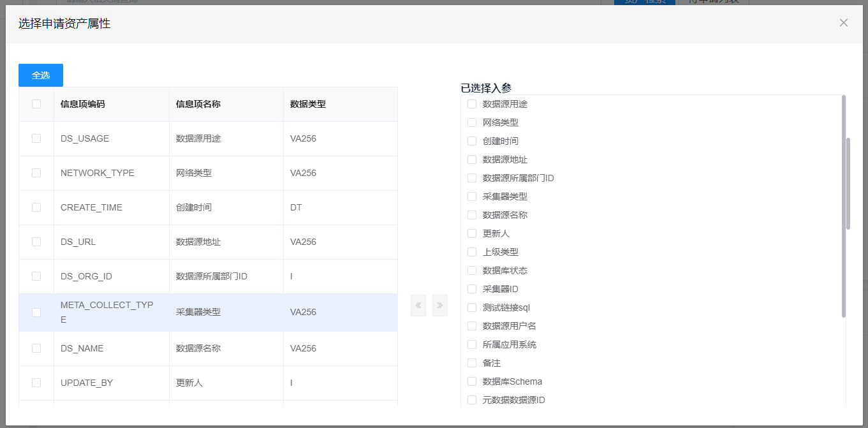Tick 数据源用途 in the selected parameters list
Viewport: 868px width, 428px height.
click(472, 104)
